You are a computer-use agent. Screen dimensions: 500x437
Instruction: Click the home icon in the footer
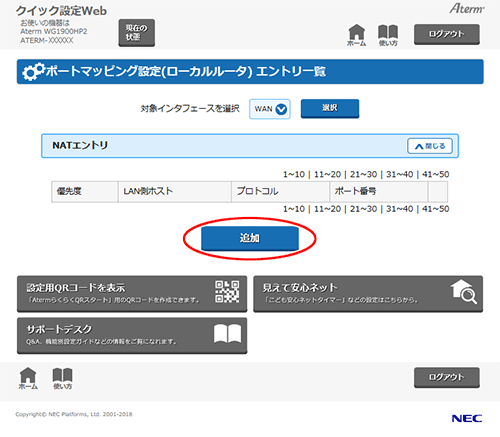[x=28, y=378]
